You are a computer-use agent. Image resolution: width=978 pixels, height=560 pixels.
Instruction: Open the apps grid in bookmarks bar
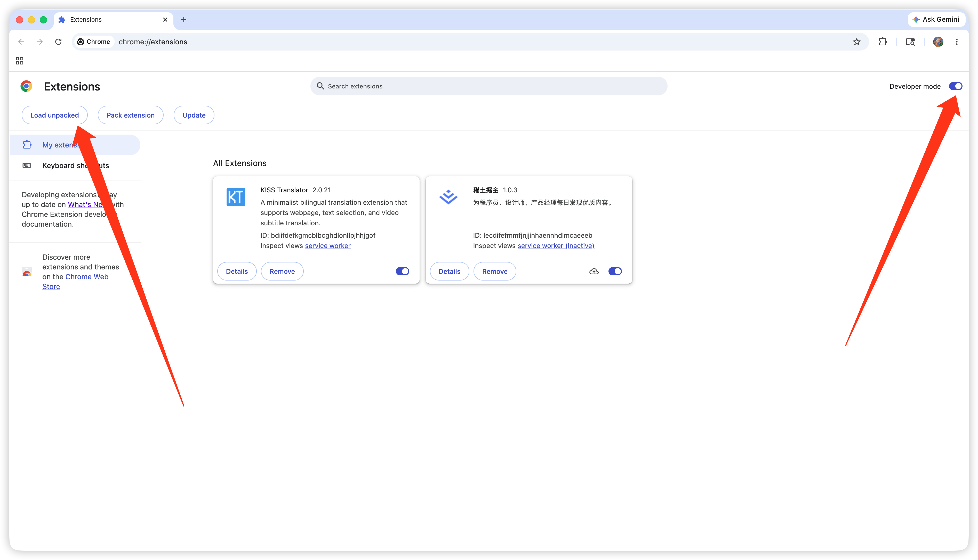coord(20,61)
